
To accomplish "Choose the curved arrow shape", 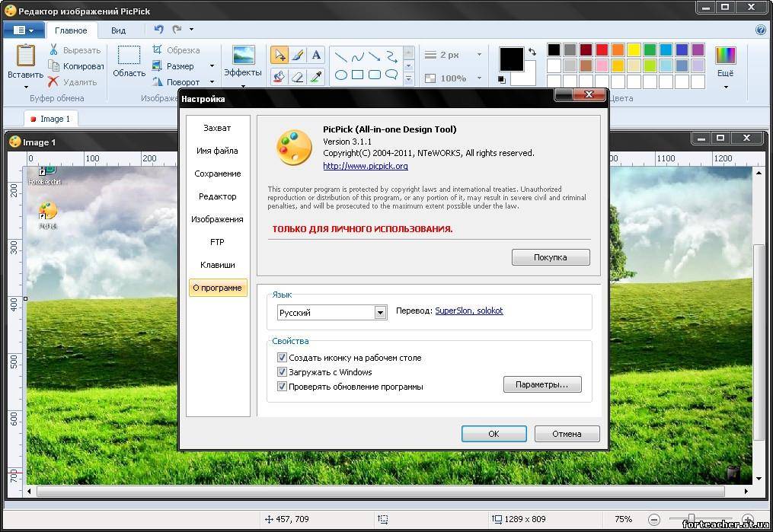I will [392, 56].
